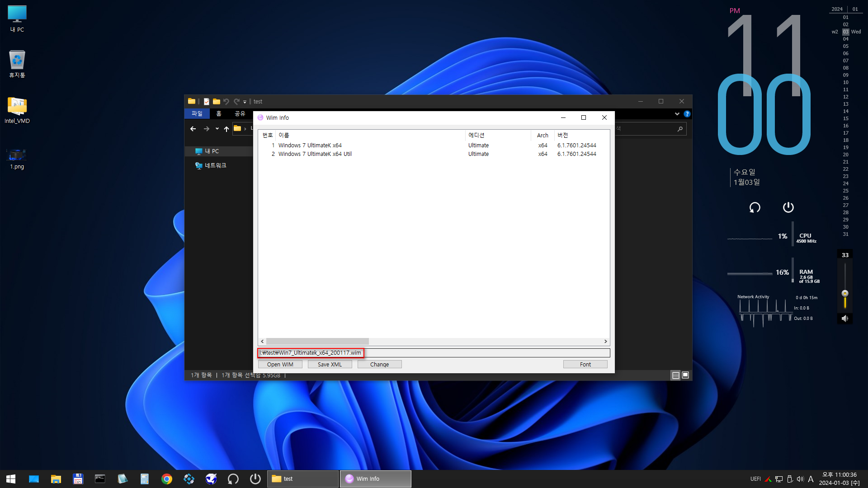The width and height of the screenshot is (868, 488).
Task: Sort by the 에디션 column header
Action: (x=498, y=135)
